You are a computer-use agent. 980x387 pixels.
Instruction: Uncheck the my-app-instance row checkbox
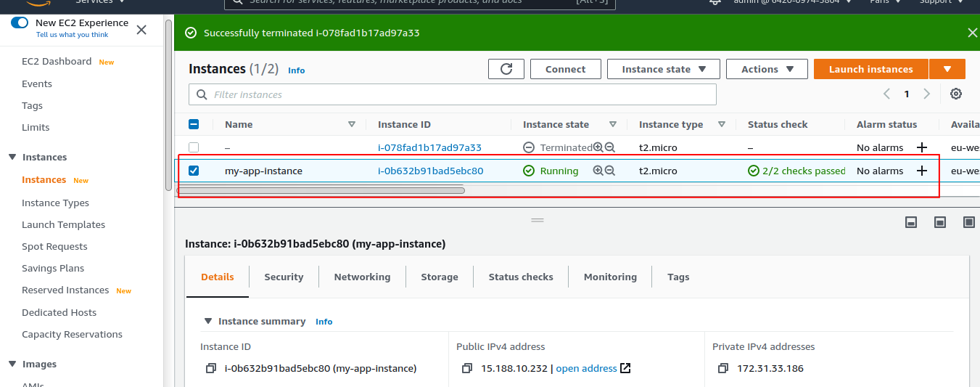click(x=194, y=171)
